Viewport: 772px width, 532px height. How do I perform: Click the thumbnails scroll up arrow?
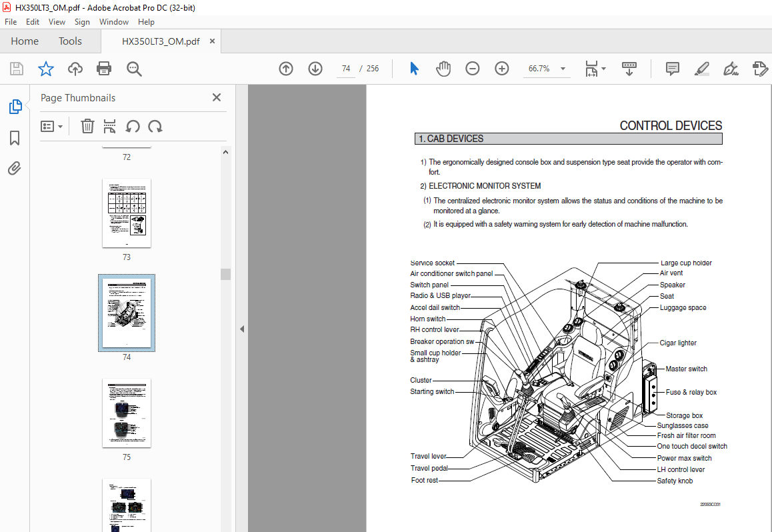pyautogui.click(x=225, y=152)
